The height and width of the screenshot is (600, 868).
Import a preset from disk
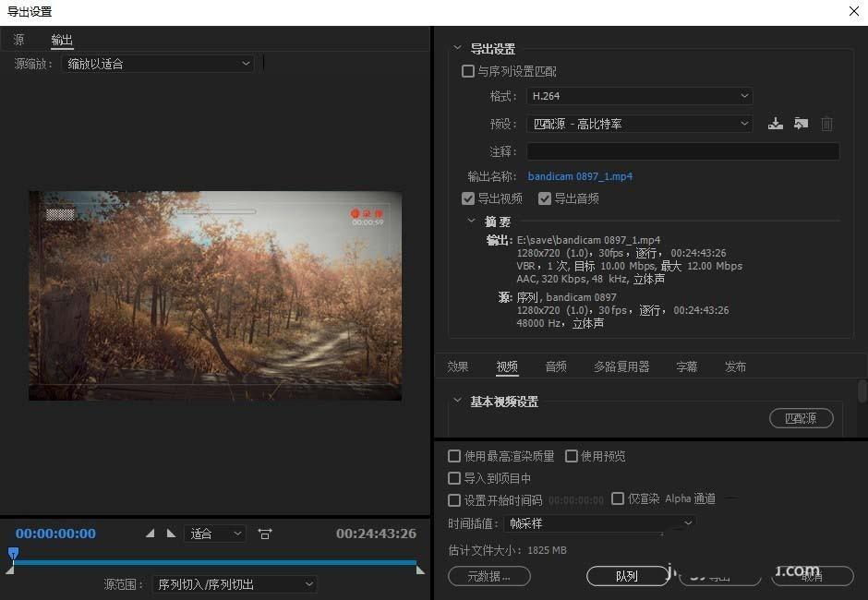(801, 123)
